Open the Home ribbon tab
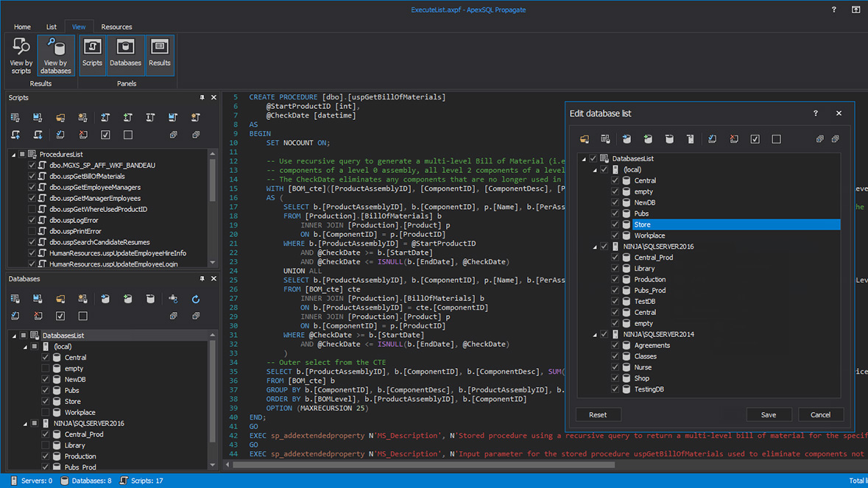Viewport: 868px width, 488px height. [22, 27]
